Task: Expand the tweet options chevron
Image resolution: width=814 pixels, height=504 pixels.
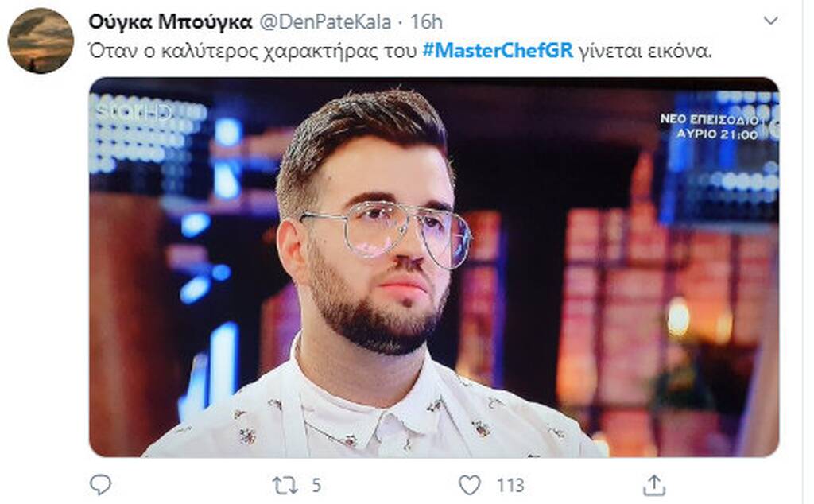Action: 771,21
